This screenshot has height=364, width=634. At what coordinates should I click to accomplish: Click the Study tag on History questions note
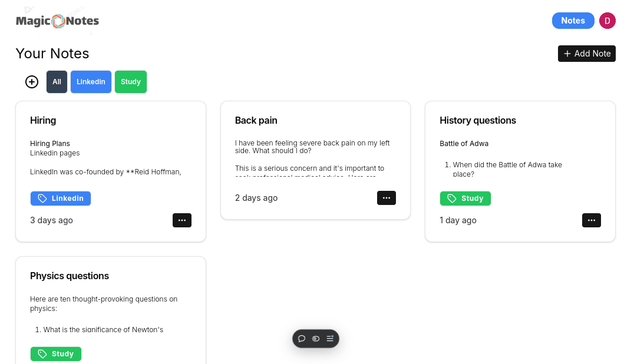(x=465, y=198)
